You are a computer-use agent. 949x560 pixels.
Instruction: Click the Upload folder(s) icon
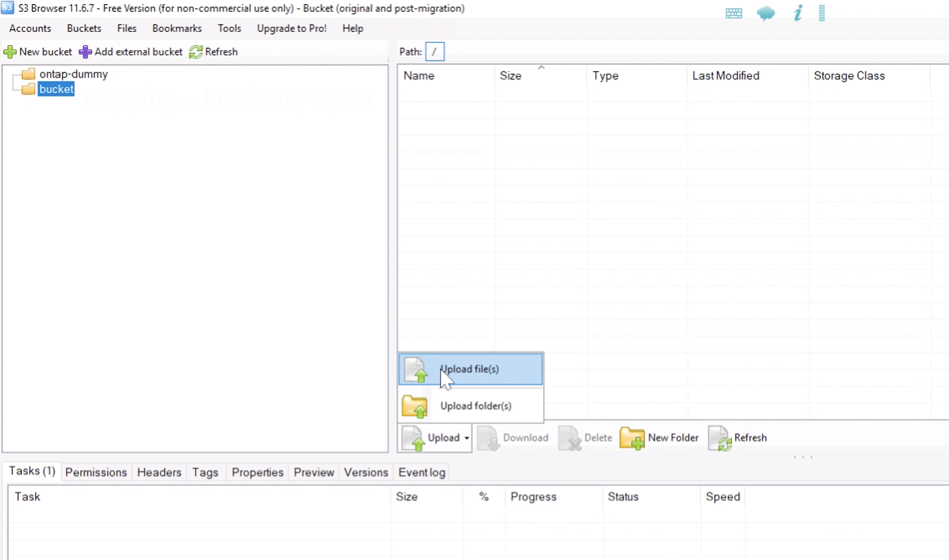point(415,405)
